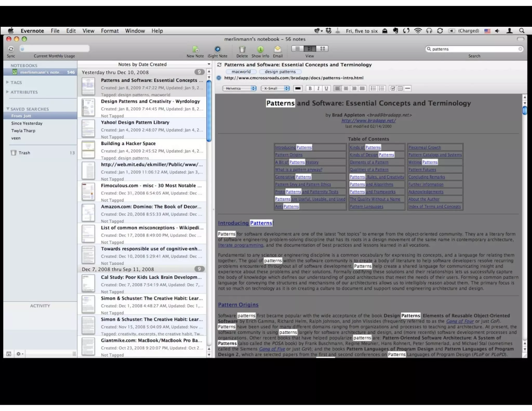Create a New Note from toolbar
The width and height of the screenshot is (532, 411).
(195, 49)
